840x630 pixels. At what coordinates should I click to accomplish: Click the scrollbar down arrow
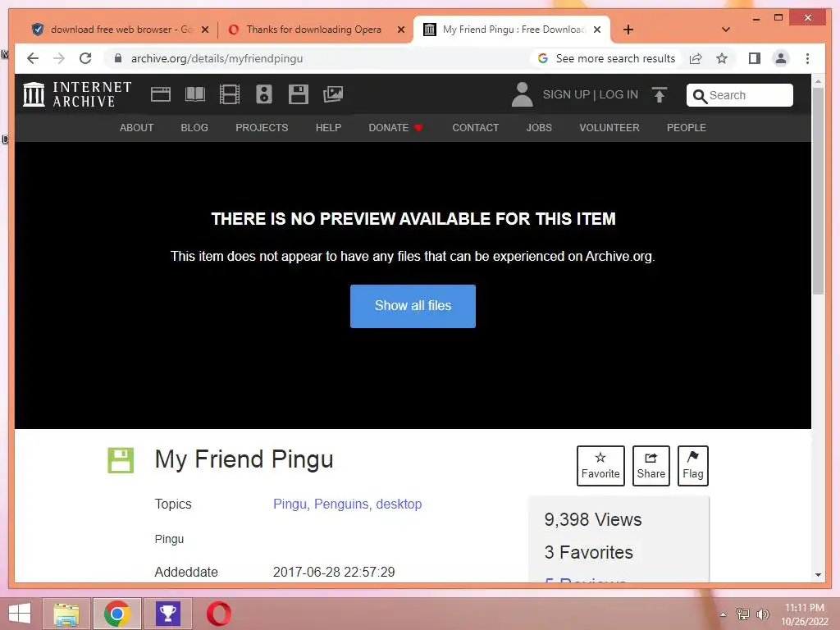tap(818, 575)
